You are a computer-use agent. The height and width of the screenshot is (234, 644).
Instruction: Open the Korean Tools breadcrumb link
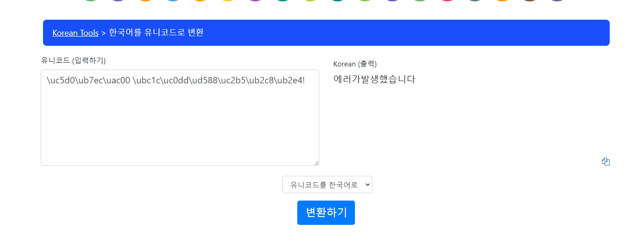click(75, 33)
